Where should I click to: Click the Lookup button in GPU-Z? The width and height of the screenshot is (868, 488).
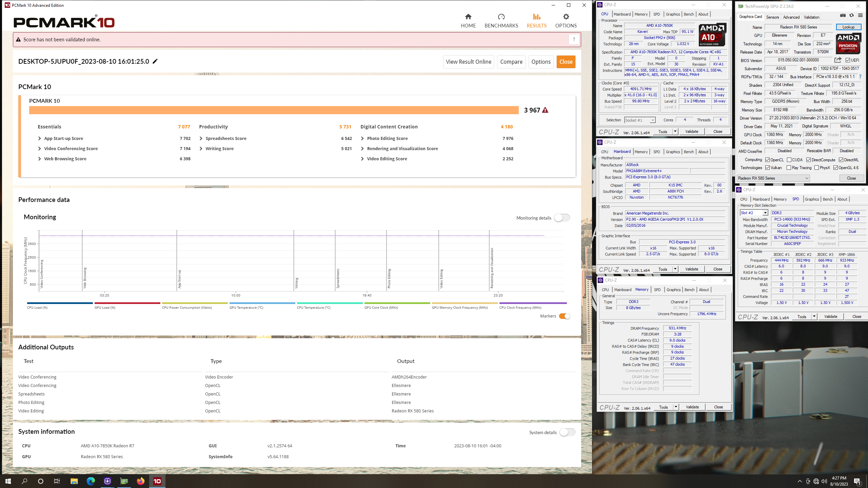848,27
